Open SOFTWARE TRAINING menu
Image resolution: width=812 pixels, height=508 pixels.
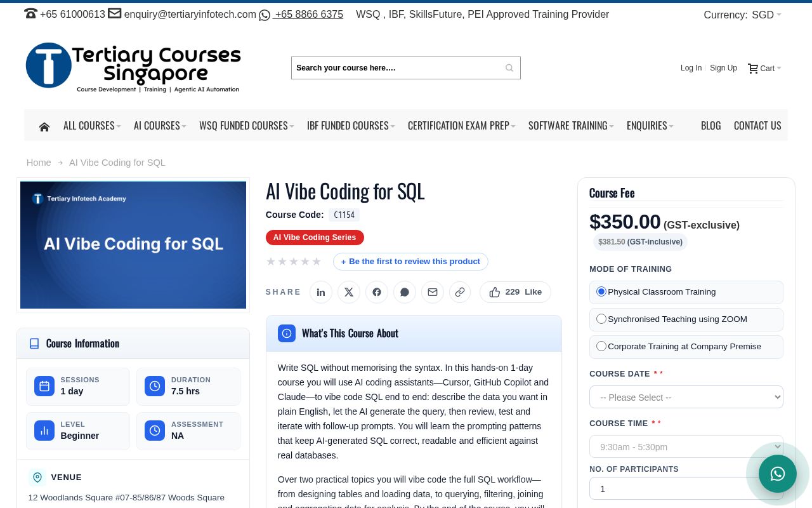(571, 126)
